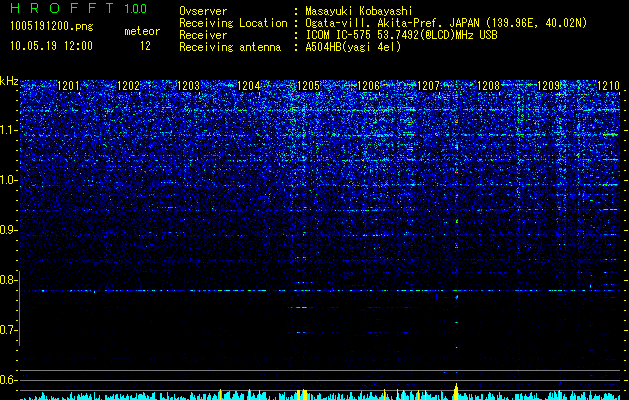Click the date stamp 10.05.19 12:00
This screenshot has height=400, width=629.
(51, 46)
